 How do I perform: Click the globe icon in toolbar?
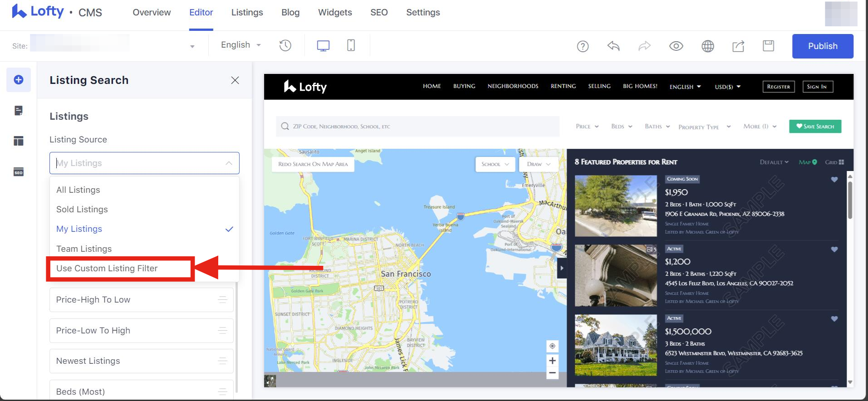pyautogui.click(x=707, y=46)
